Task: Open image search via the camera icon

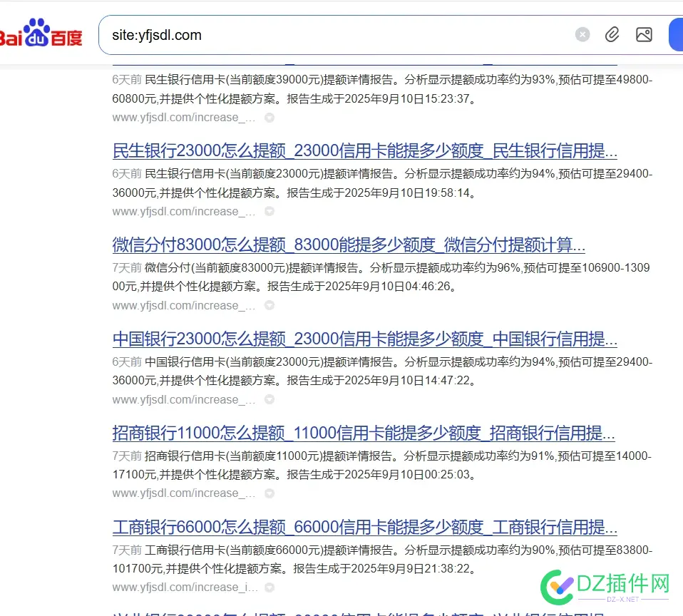Action: (644, 34)
